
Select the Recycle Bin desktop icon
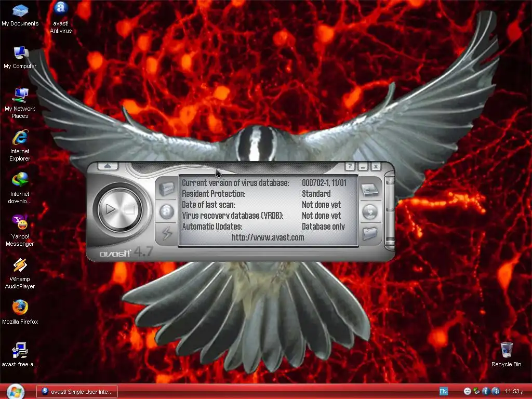(506, 355)
